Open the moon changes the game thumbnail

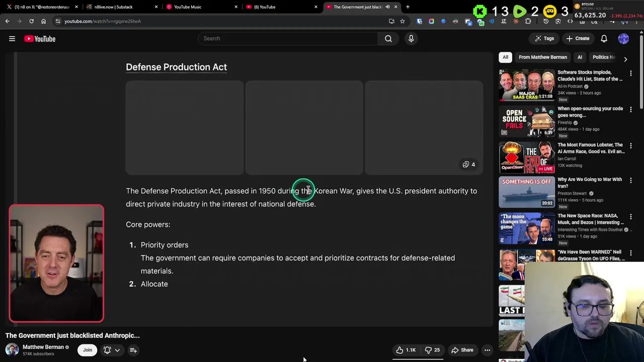pos(526,228)
